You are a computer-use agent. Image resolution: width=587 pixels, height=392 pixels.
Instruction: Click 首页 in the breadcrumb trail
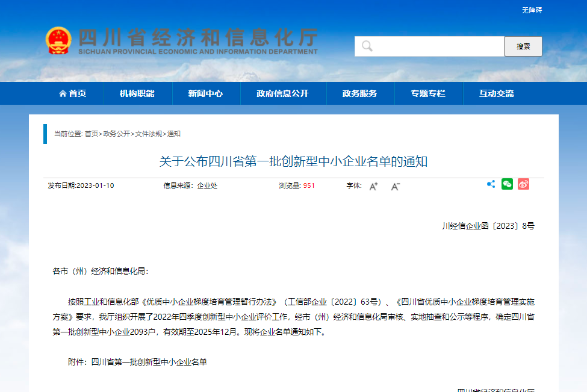coord(91,134)
